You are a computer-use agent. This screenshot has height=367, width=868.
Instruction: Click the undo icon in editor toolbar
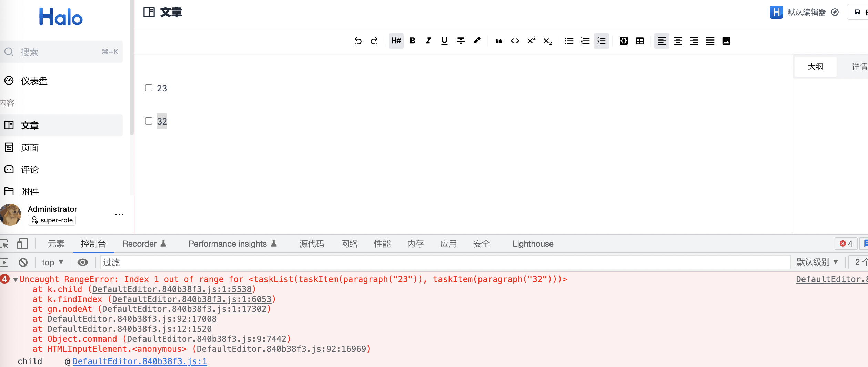[358, 41]
